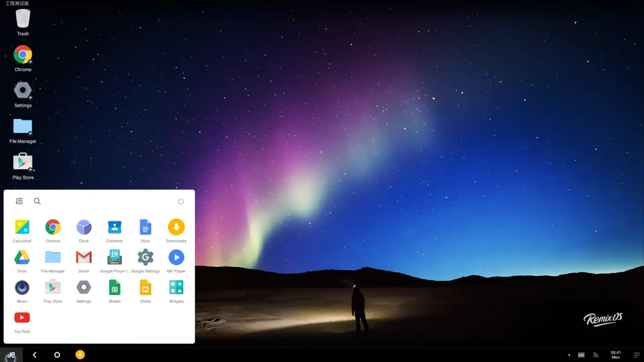Launch Play Store from the app launcher grid

[53, 291]
